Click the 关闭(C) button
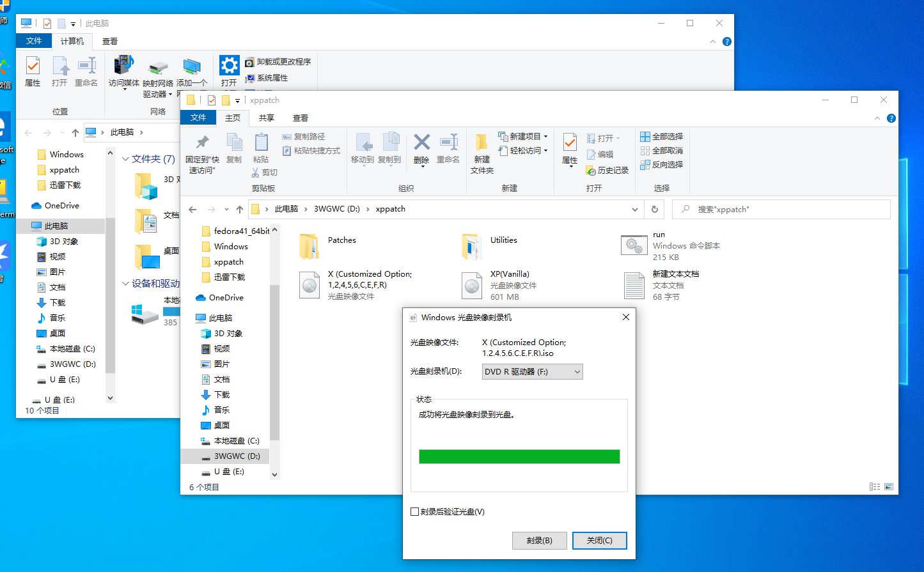Image resolution: width=924 pixels, height=572 pixels. [600, 541]
